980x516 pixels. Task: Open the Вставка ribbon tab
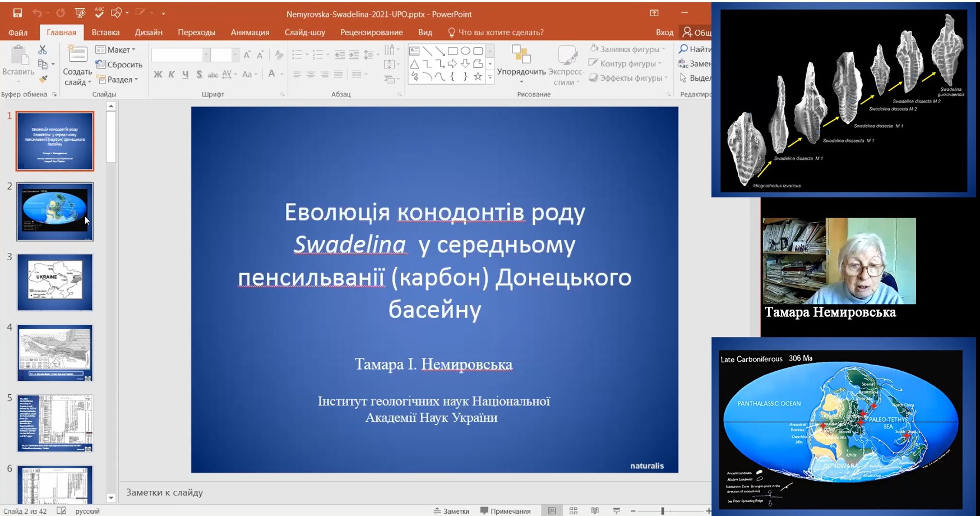[105, 32]
